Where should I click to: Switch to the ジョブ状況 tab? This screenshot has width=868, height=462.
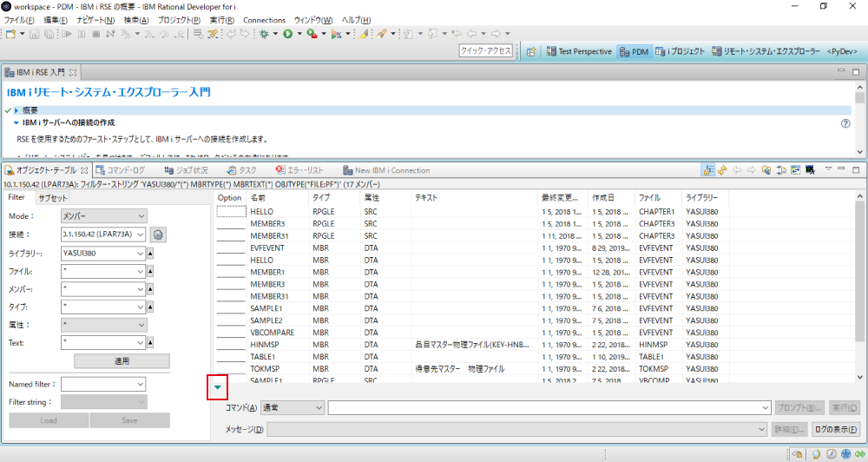(186, 170)
